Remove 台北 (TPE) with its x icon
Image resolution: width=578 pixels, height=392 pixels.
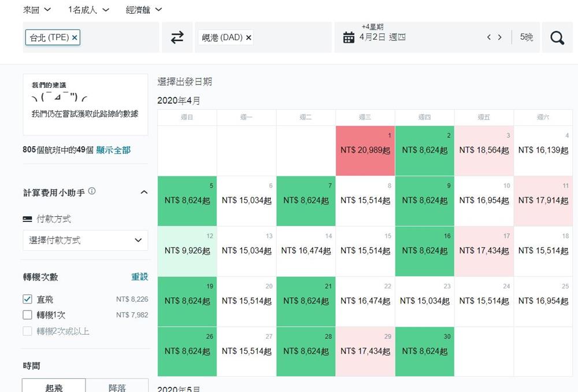(75, 38)
